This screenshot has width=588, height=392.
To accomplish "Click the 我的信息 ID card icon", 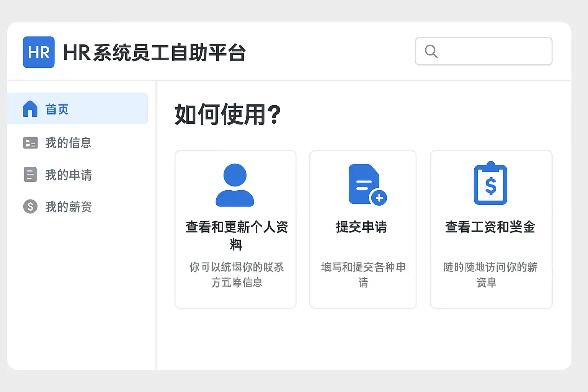I will [x=31, y=143].
